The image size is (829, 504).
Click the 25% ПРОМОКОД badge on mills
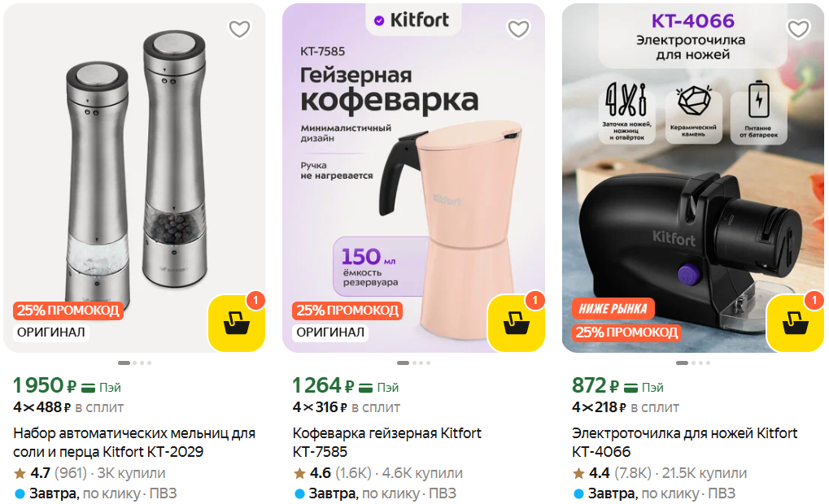click(x=68, y=310)
